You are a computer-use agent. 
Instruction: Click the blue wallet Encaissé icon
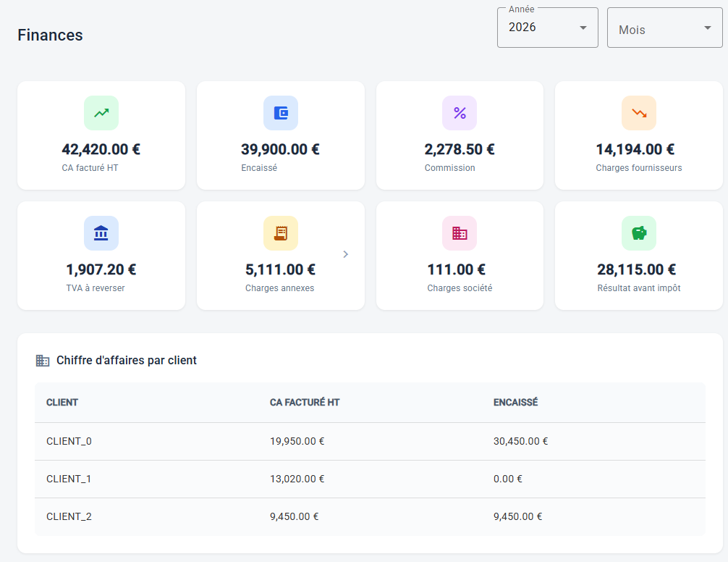coord(281,113)
